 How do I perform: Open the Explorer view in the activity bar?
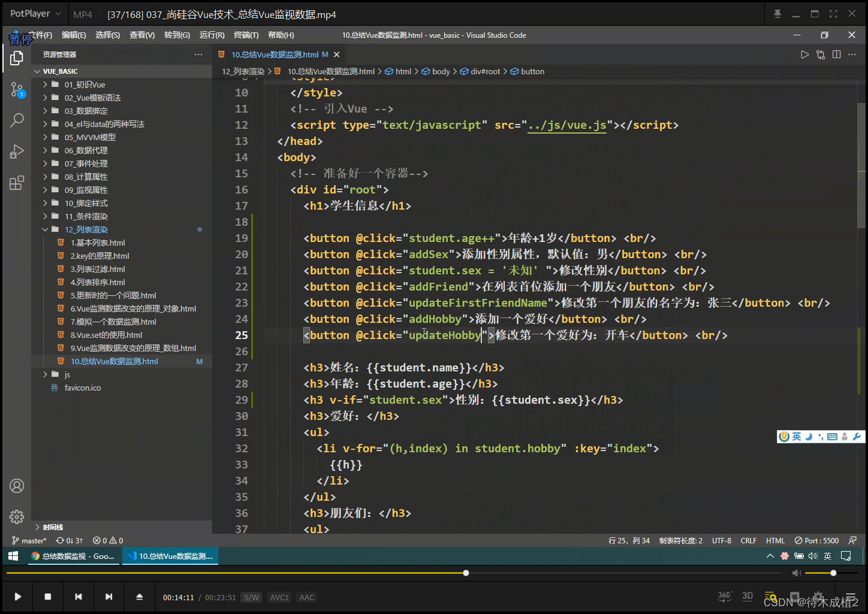click(x=17, y=58)
